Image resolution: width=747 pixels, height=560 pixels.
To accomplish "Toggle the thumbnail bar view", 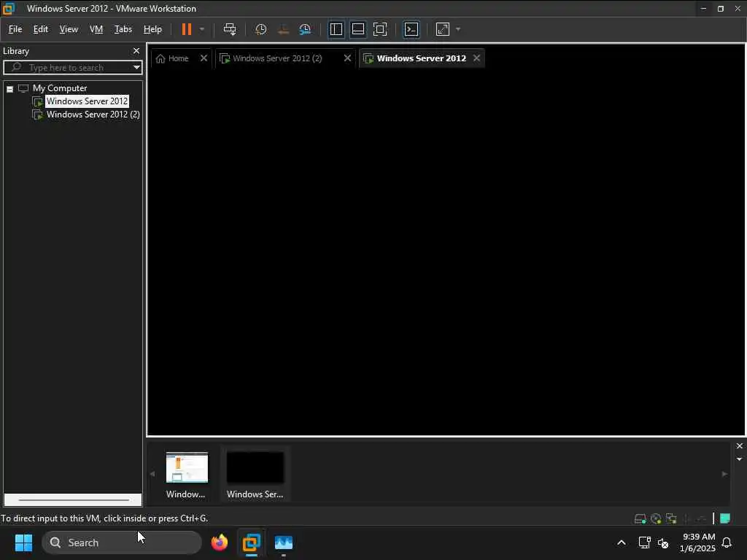I will coord(357,29).
